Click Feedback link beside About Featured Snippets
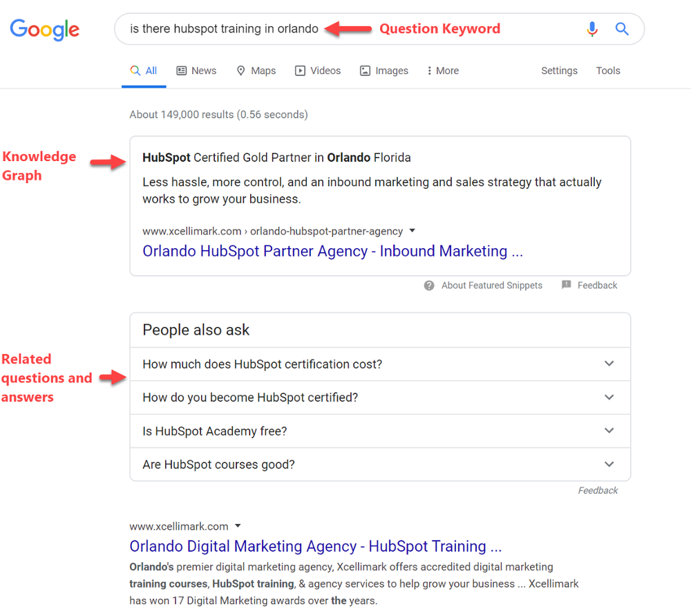This screenshot has width=691, height=616. tap(597, 286)
